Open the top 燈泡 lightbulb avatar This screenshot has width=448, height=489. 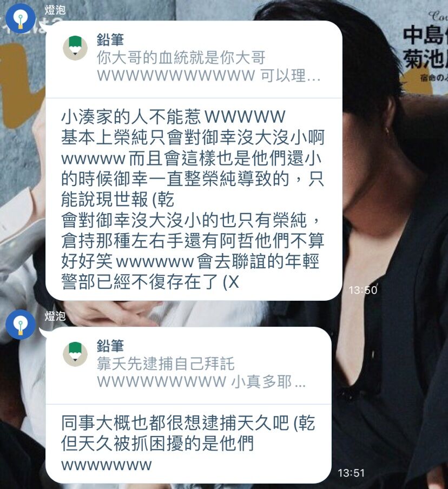[x=21, y=18]
